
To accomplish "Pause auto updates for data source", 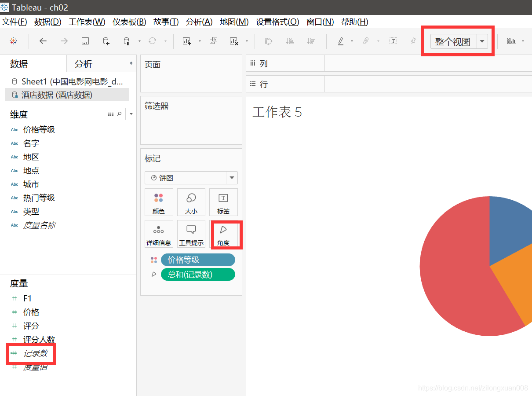I will (x=126, y=41).
